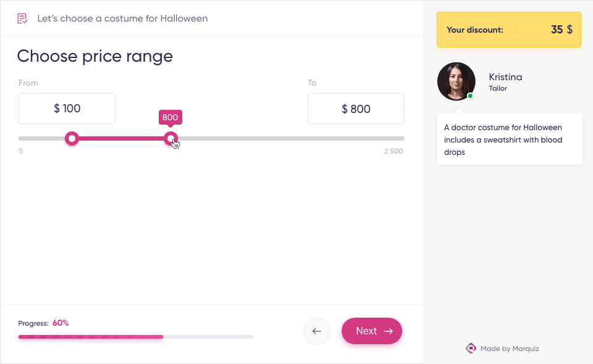Click the To price input field

point(356,109)
